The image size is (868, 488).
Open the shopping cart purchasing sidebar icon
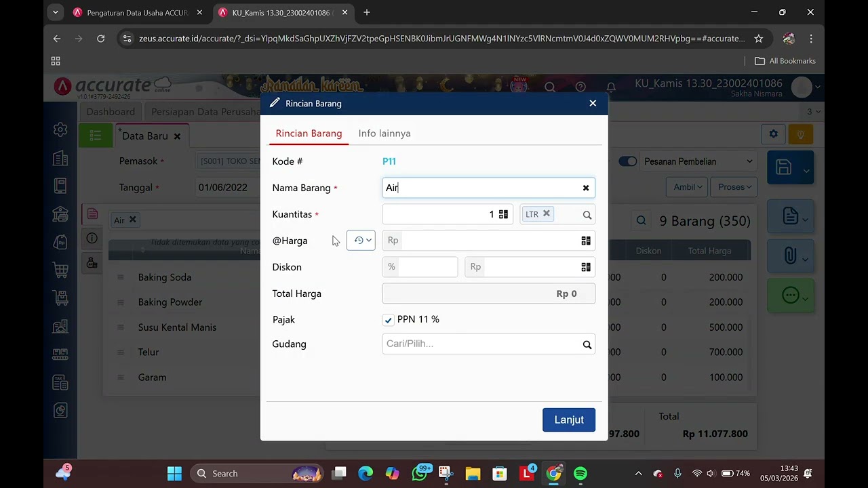click(x=60, y=270)
